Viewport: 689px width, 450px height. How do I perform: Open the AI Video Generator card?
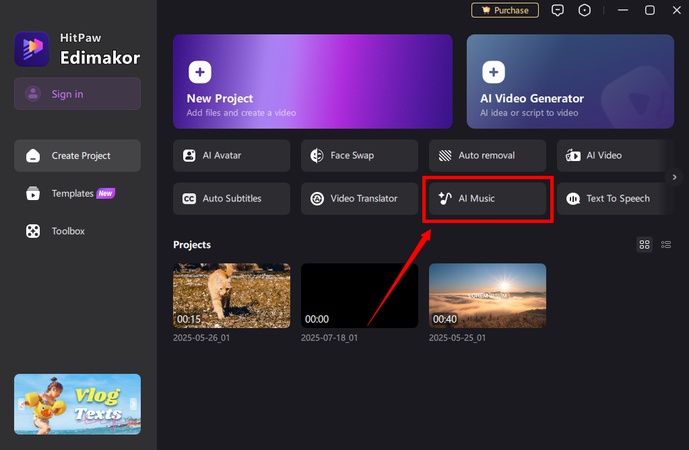(x=570, y=81)
